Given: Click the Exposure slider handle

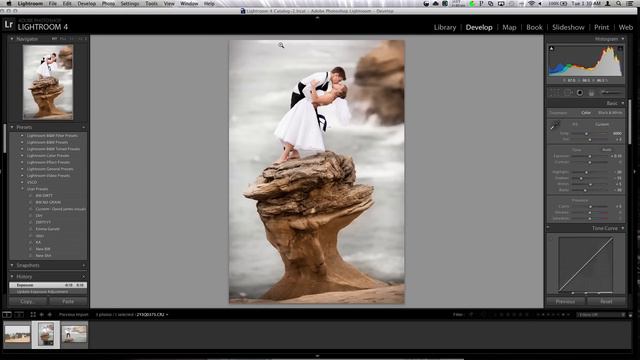Looking at the screenshot, I should [x=589, y=156].
